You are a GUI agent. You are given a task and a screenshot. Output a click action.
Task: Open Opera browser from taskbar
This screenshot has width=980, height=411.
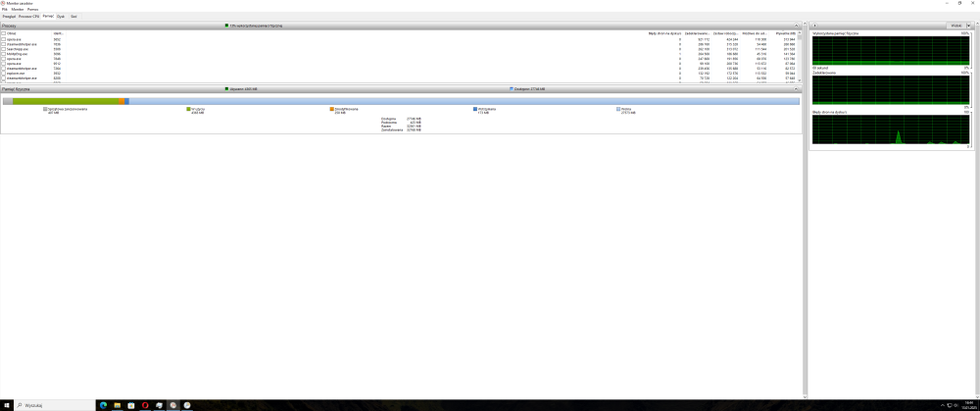(145, 405)
